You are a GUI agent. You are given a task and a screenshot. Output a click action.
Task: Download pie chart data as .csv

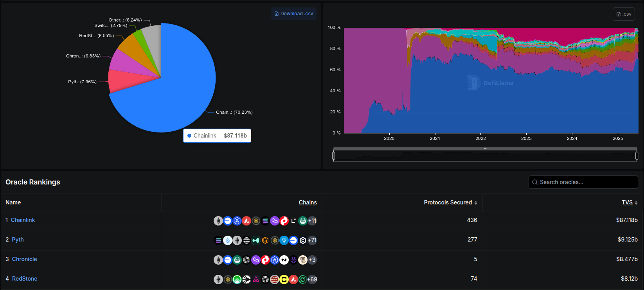[294, 14]
